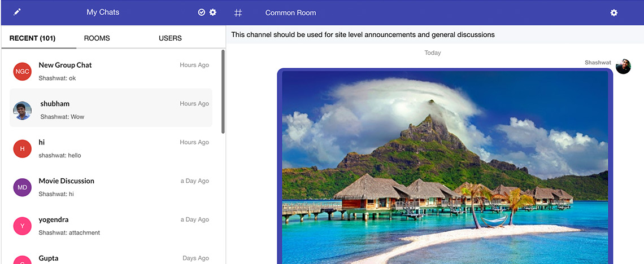
Task: Click the channel description announcement text
Action: [x=363, y=35]
